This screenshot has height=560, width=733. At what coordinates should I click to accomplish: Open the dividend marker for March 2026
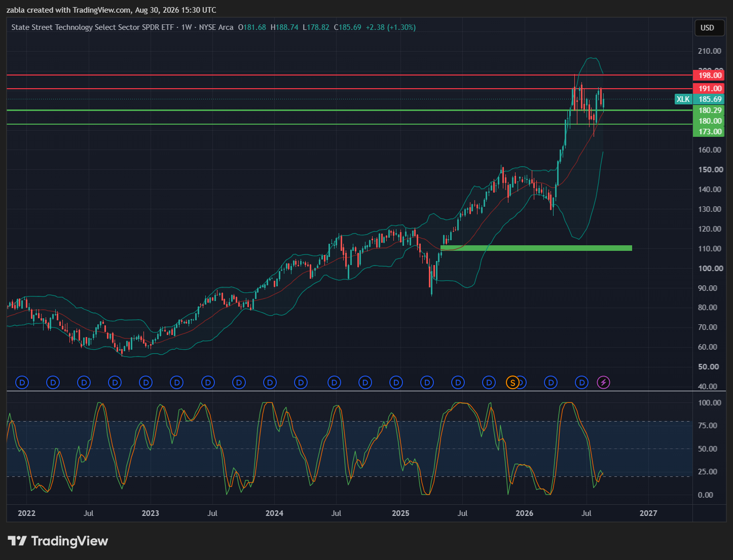(x=551, y=382)
